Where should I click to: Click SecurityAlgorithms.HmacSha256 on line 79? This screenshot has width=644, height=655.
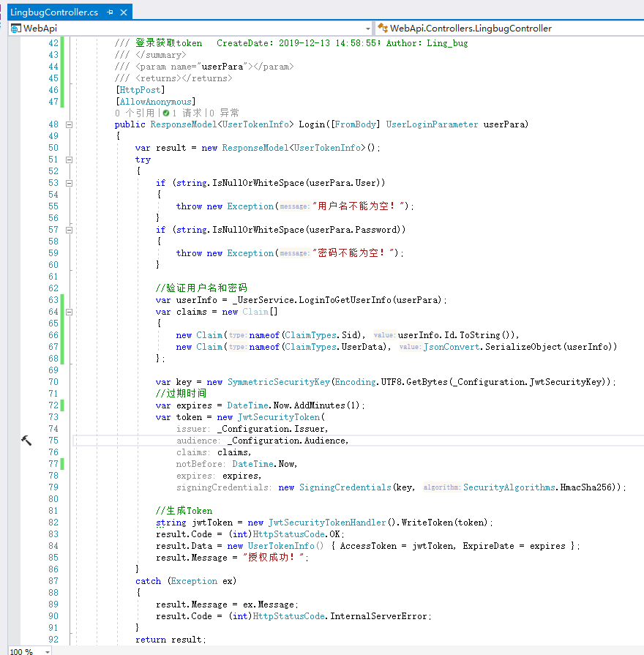coord(537,487)
